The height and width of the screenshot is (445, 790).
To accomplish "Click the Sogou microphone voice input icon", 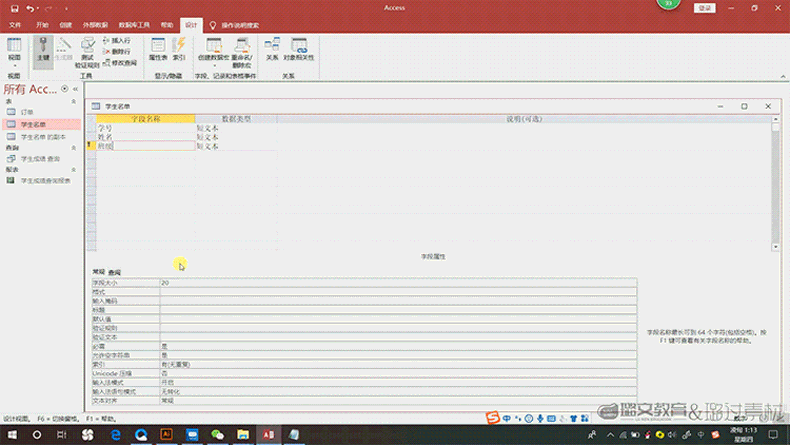I will tap(540, 418).
